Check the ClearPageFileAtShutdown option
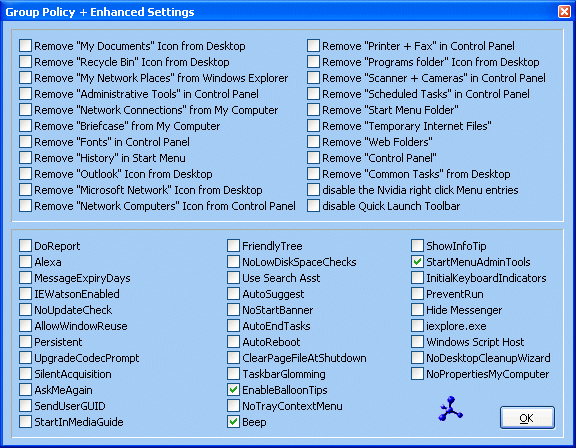This screenshot has height=448, width=576. click(x=233, y=358)
